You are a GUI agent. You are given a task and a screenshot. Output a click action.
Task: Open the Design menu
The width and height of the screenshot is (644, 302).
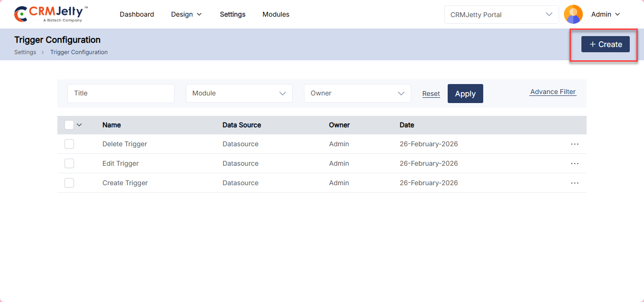[x=186, y=14]
